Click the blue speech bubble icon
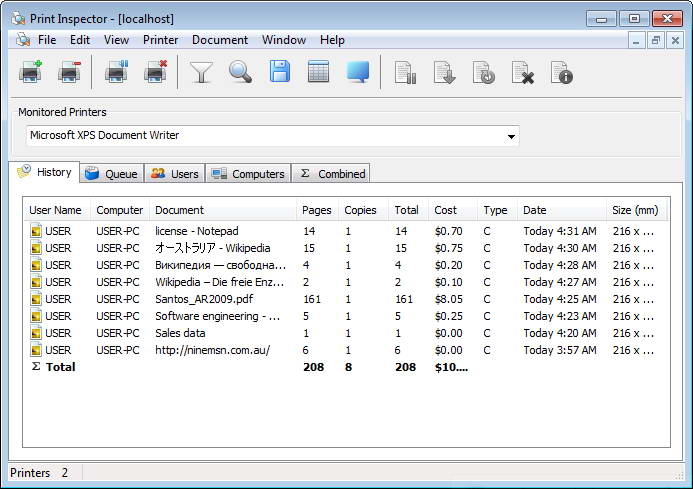Viewport: 693px width, 489px height. (358, 72)
